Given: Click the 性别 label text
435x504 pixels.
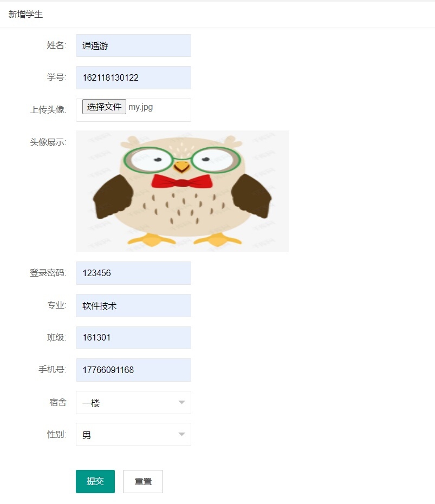Looking at the screenshot, I should pos(57,434).
